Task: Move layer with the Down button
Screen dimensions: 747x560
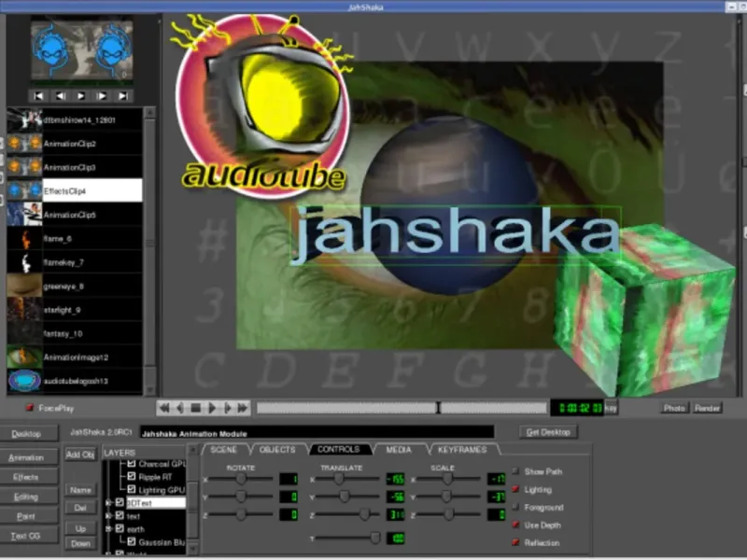Action: click(x=80, y=543)
